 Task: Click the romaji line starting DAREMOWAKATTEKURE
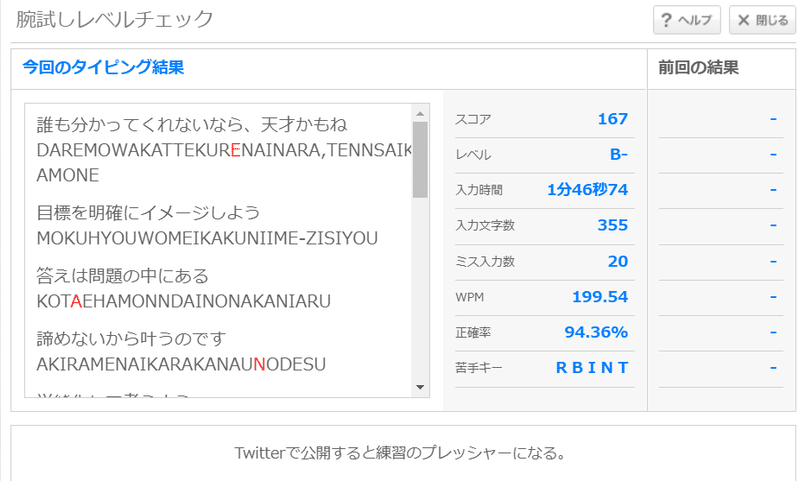point(223,150)
